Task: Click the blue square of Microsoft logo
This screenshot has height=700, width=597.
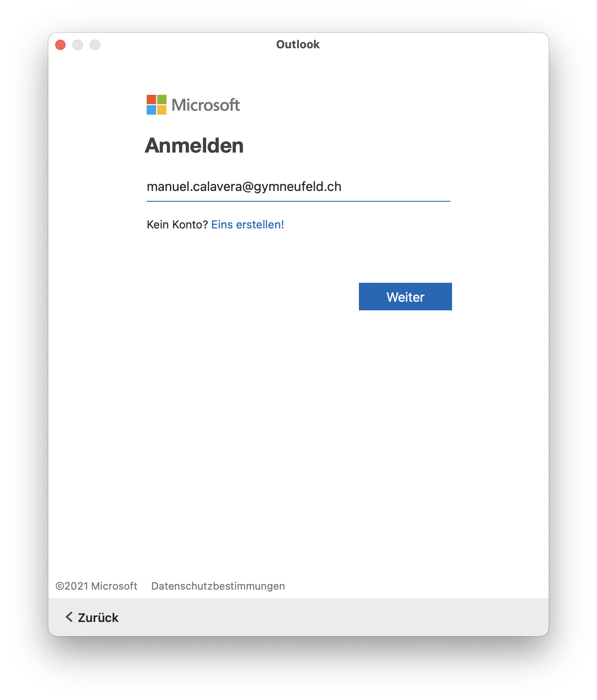Action: (151, 110)
